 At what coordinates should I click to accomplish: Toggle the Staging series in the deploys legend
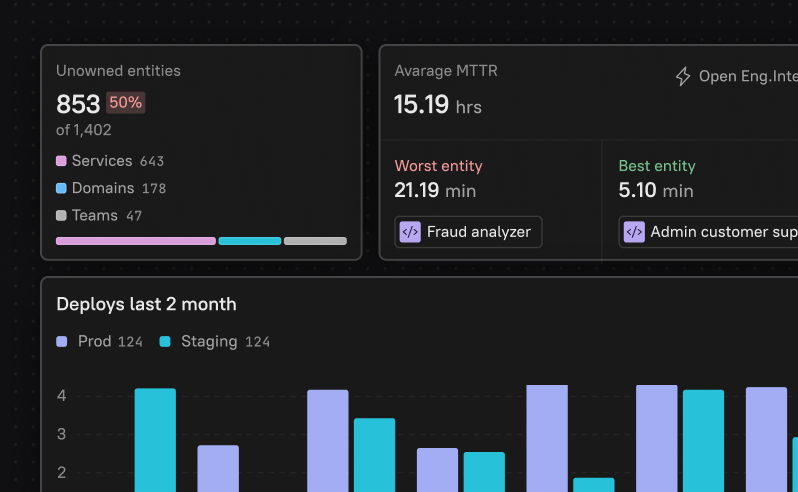click(198, 341)
